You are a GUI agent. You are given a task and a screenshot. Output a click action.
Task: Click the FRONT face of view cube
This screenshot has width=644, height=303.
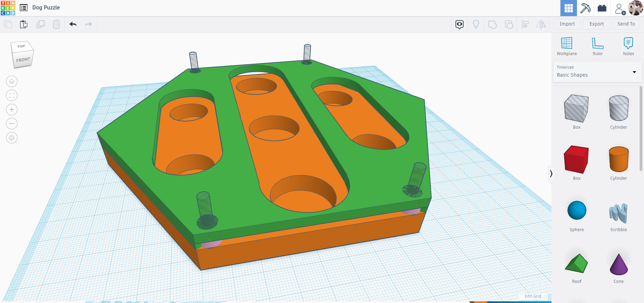23,60
